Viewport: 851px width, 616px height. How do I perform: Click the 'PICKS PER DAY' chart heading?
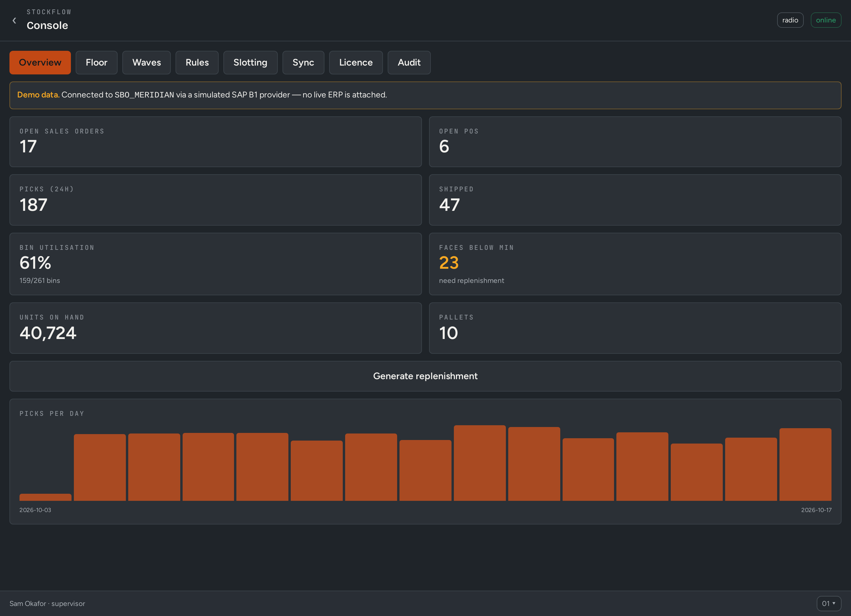click(52, 413)
